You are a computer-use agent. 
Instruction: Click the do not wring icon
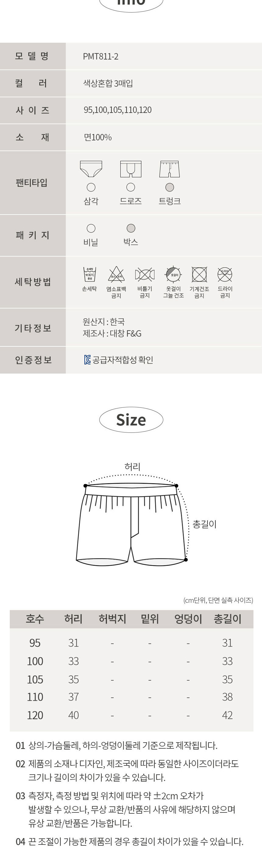pos(145,275)
